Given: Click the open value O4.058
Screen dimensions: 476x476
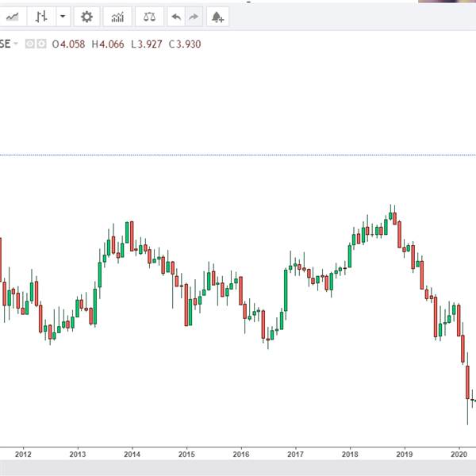Looking at the screenshot, I should [68, 44].
